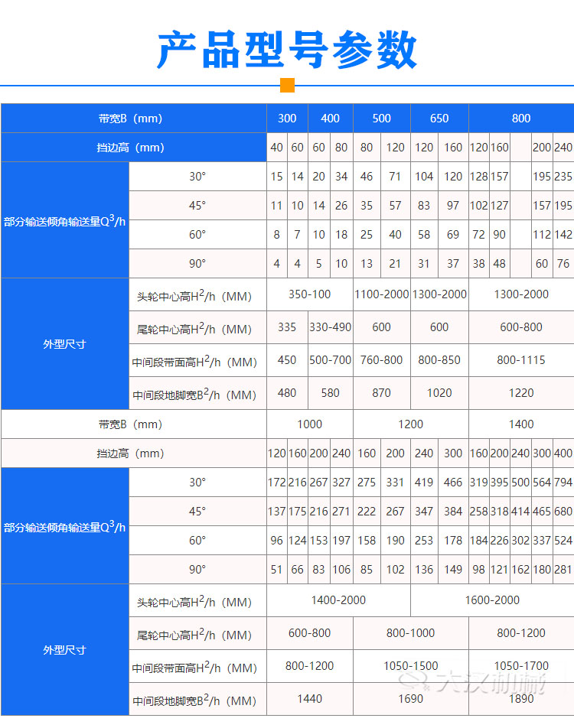
Task: Select the 794 conveying capacity value
Action: 563,483
